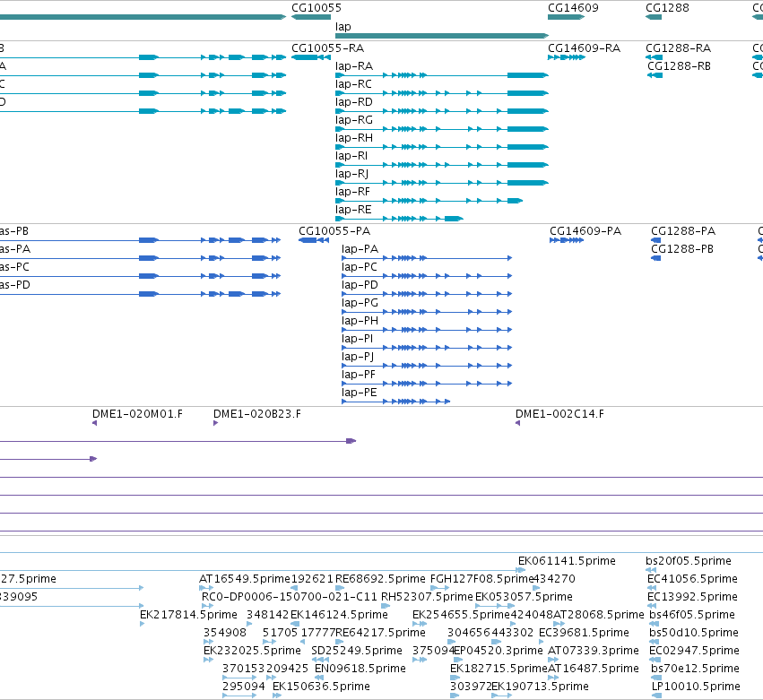Open EST EK217814.5prime
The width and height of the screenshot is (763, 700).
pos(188,615)
